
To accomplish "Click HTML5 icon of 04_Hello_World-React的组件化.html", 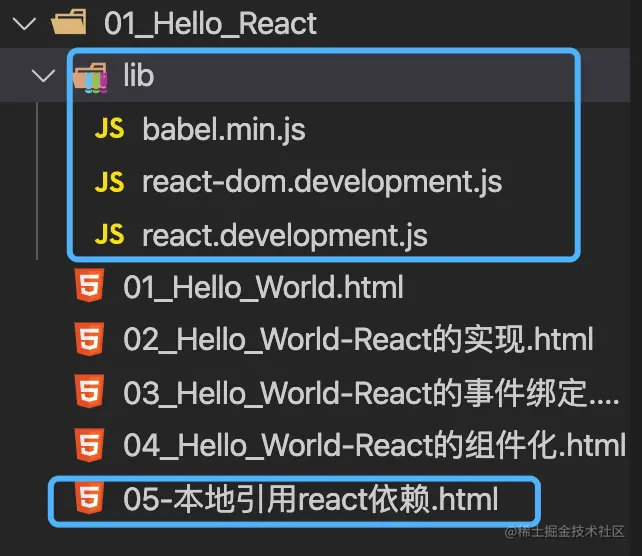I will [89, 445].
